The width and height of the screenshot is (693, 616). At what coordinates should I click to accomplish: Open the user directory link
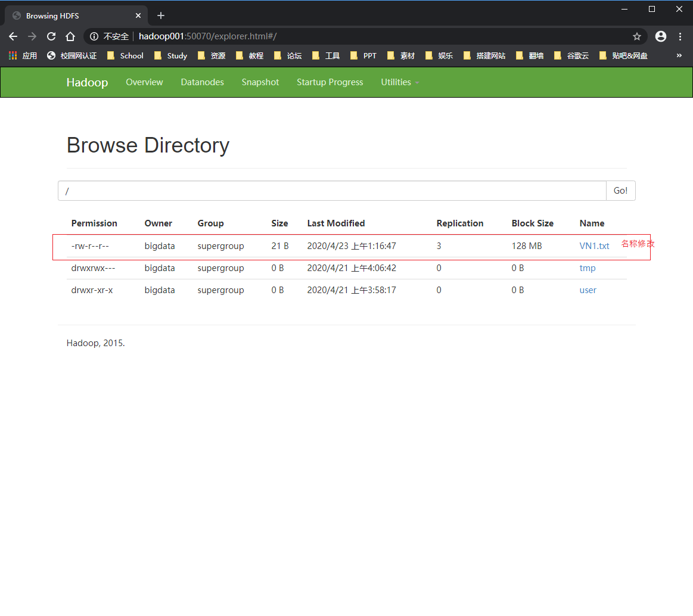point(588,290)
